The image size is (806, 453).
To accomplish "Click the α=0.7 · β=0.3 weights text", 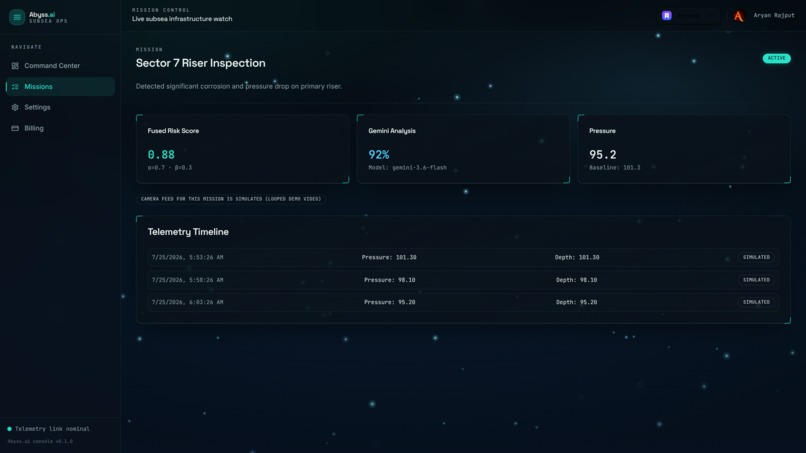I will 170,168.
